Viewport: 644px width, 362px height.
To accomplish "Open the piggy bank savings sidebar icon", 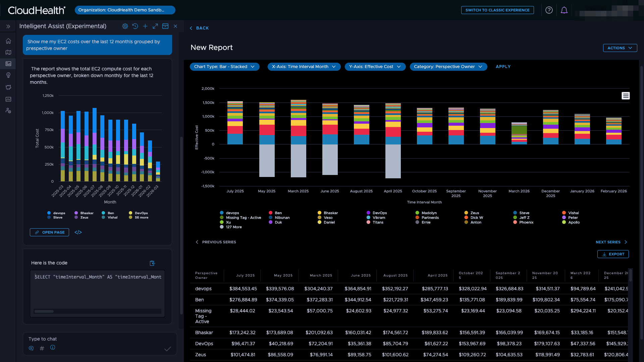I will click(8, 87).
